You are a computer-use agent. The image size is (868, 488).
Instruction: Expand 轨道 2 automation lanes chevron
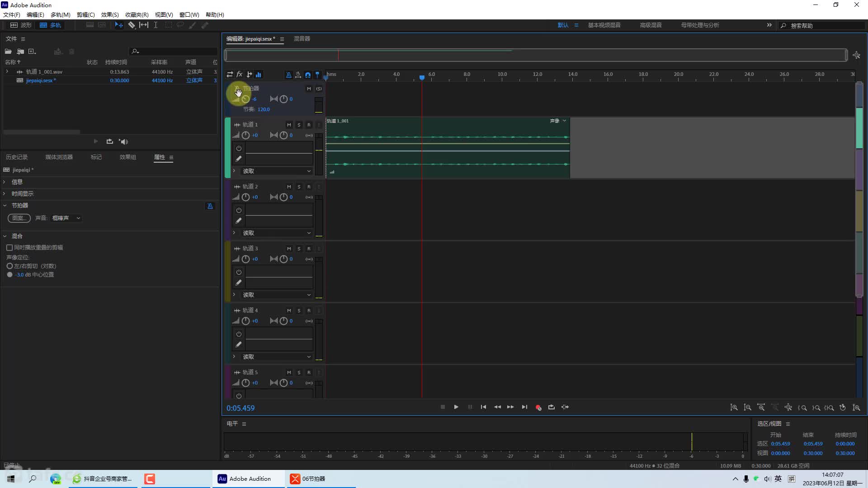click(234, 233)
